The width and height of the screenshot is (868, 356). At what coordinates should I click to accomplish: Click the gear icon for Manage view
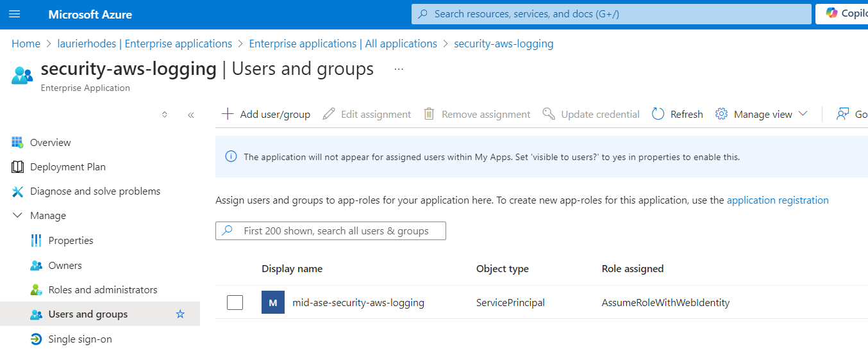pos(721,114)
